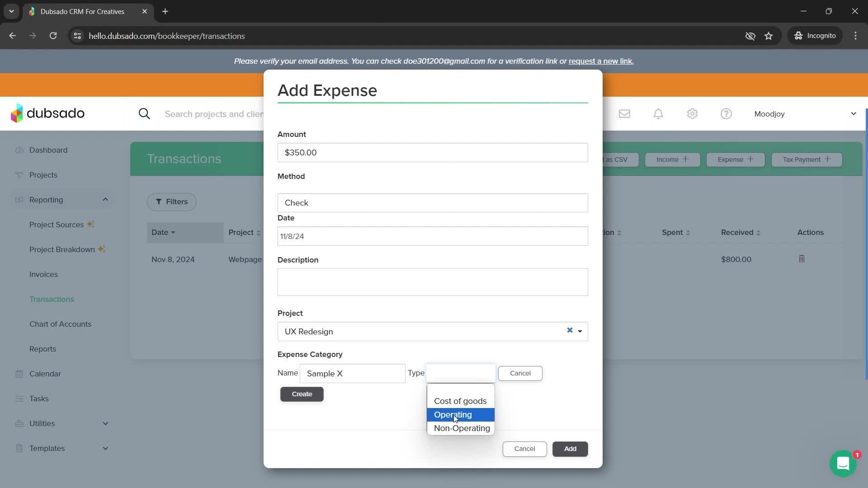Select Non-Operating expense type
This screenshot has height=488, width=868.
pyautogui.click(x=461, y=428)
